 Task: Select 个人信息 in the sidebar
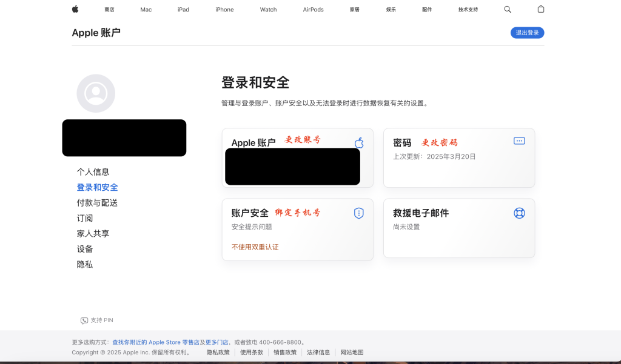[x=93, y=172]
